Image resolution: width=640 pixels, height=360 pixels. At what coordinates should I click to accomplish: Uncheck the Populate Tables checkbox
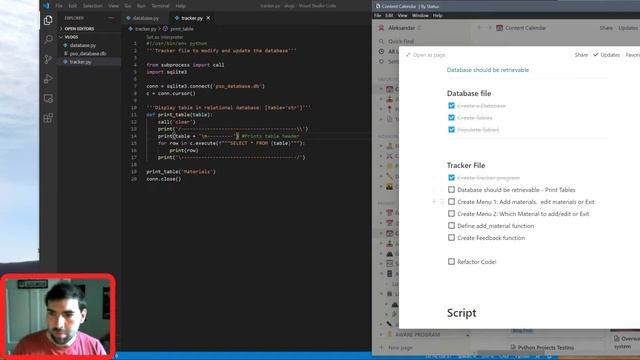(451, 129)
